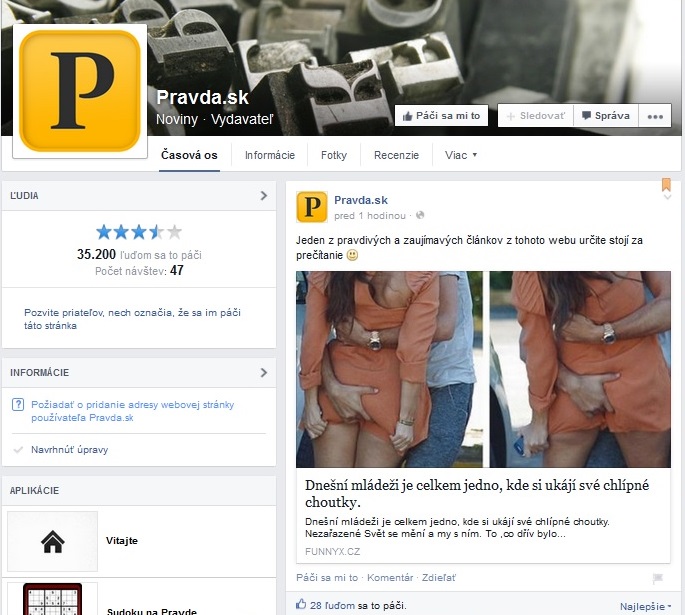Image resolution: width=685 pixels, height=615 pixels.
Task: Switch to the Recenzie tab
Action: coord(396,155)
